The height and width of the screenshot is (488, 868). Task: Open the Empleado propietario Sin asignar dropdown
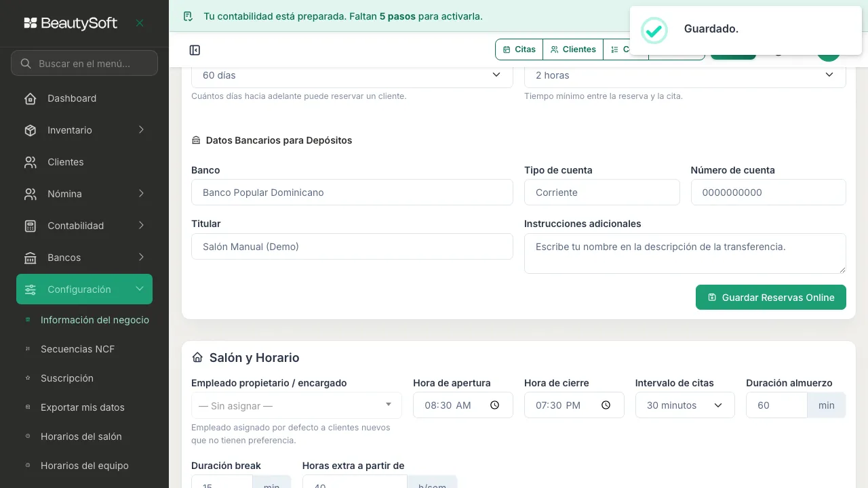[x=296, y=405]
